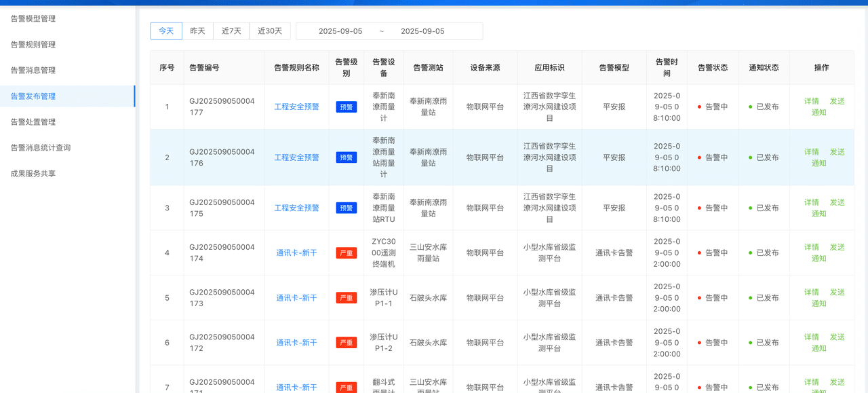Click 平安报 model cell in row 1

click(614, 107)
